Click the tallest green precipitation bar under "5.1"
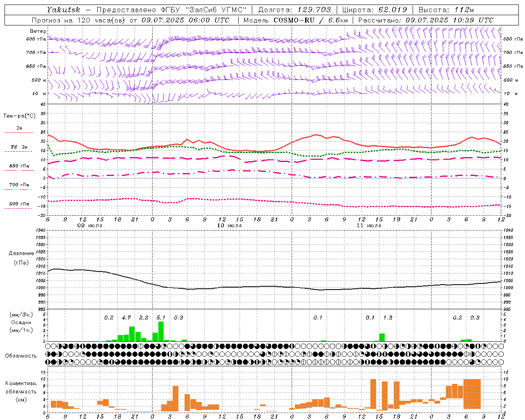525x420 pixels. tap(161, 331)
